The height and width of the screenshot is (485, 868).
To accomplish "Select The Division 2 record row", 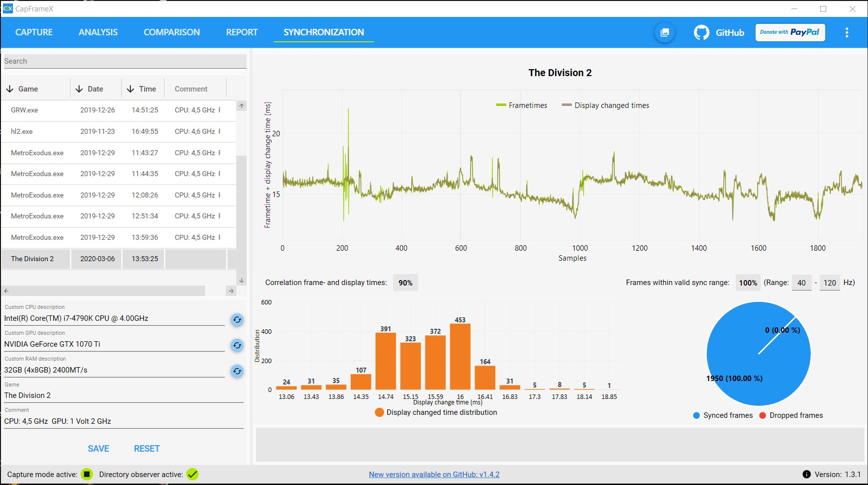I will point(118,259).
